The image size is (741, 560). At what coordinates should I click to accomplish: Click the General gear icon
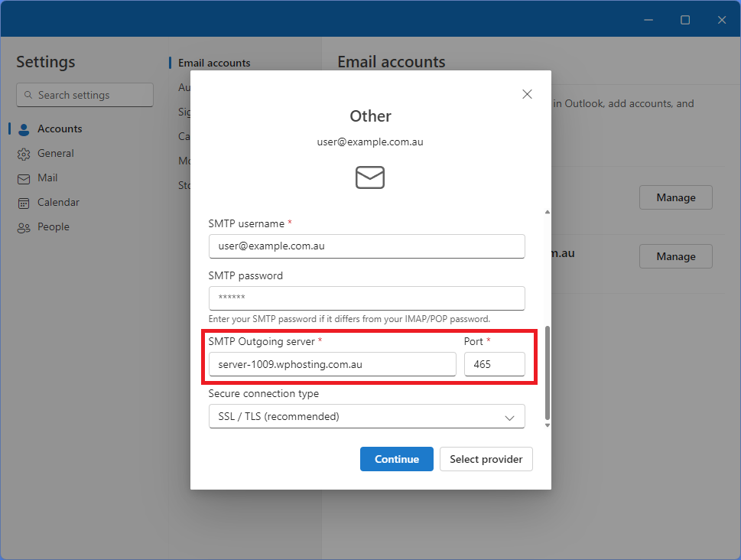point(24,154)
